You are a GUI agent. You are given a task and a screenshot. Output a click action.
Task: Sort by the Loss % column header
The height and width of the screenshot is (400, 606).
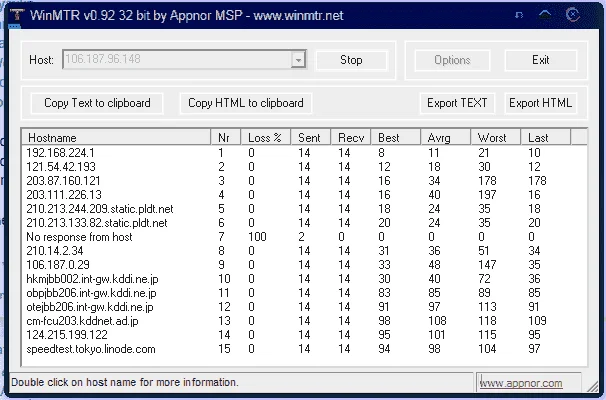click(x=266, y=138)
